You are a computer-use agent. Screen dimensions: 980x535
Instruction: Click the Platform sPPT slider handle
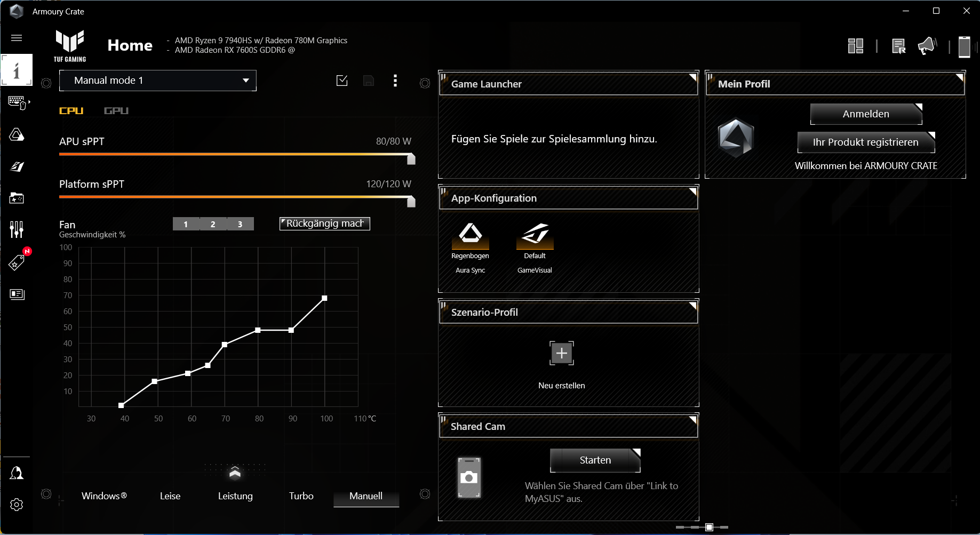point(411,202)
